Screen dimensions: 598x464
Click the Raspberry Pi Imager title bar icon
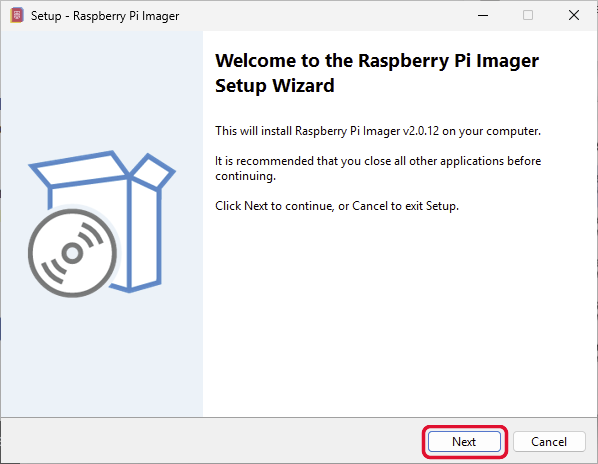pos(17,16)
